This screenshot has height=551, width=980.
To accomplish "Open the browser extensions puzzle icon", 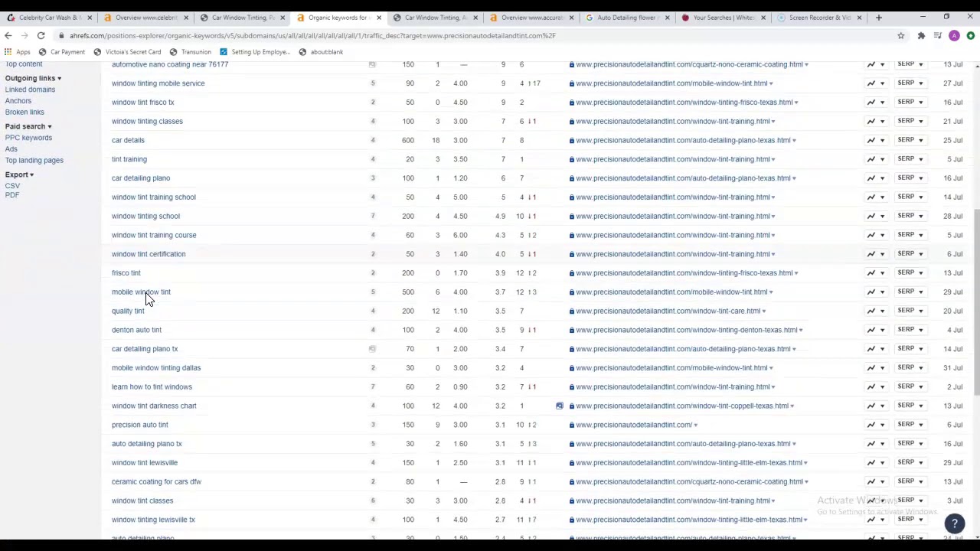I will click(921, 35).
